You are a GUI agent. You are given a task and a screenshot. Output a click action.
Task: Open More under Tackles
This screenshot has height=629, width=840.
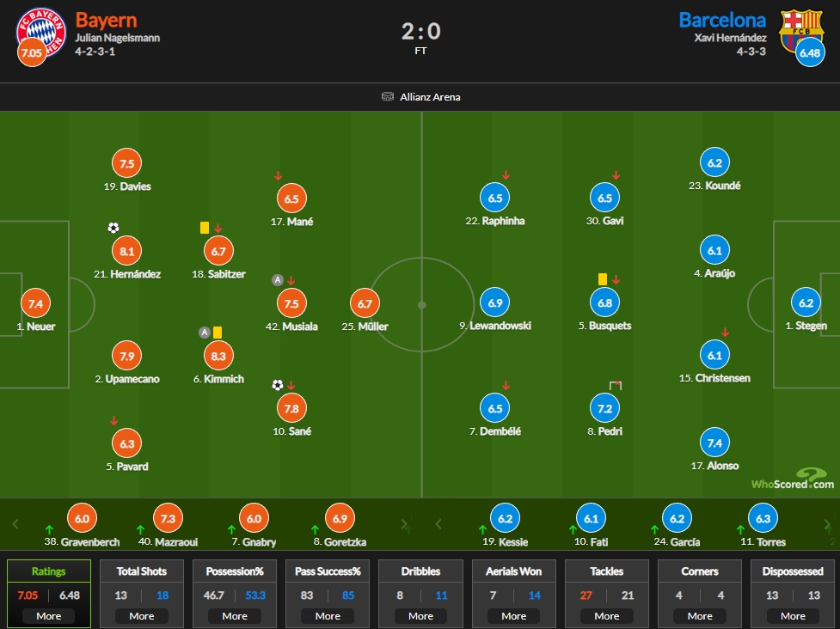pos(606,616)
